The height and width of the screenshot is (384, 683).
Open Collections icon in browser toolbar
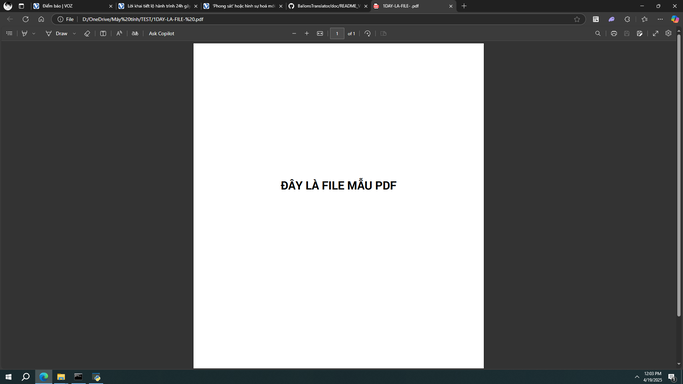595,19
